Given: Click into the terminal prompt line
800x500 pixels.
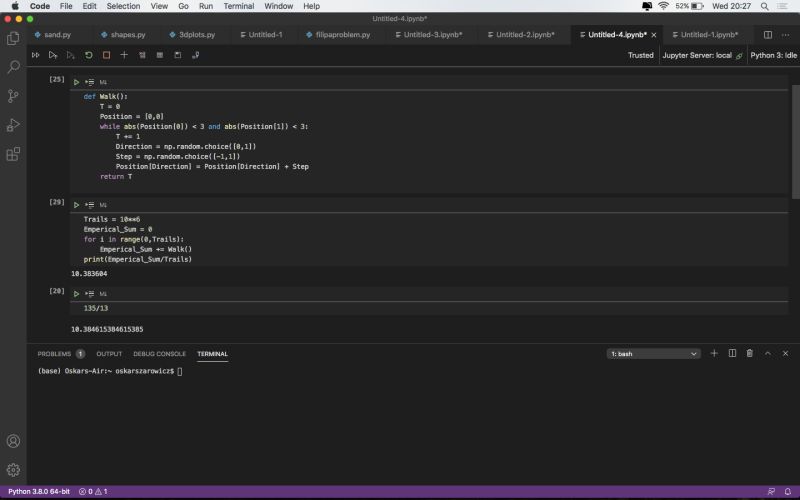Looking at the screenshot, I should click(110, 371).
